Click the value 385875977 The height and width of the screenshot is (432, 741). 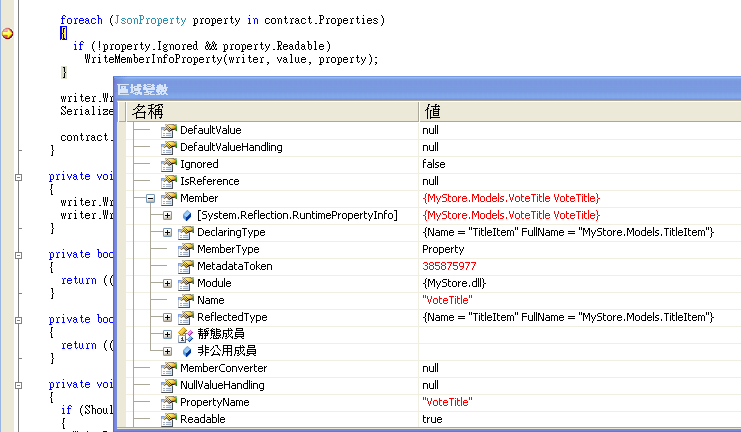coord(449,266)
